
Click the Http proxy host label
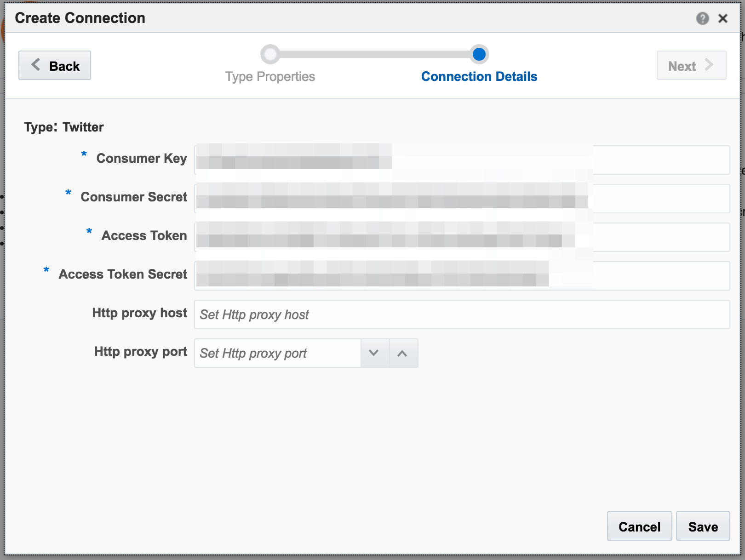pos(139,313)
